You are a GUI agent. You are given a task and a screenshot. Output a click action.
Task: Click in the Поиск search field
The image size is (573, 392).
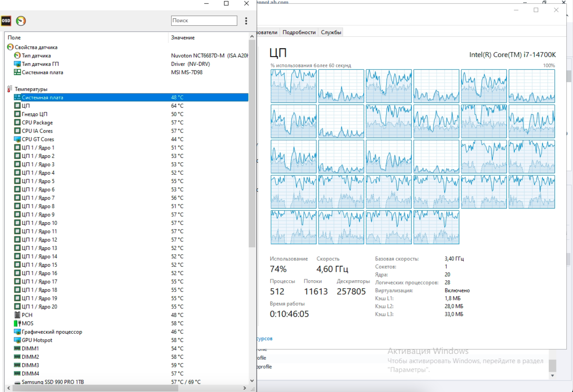coord(204,21)
